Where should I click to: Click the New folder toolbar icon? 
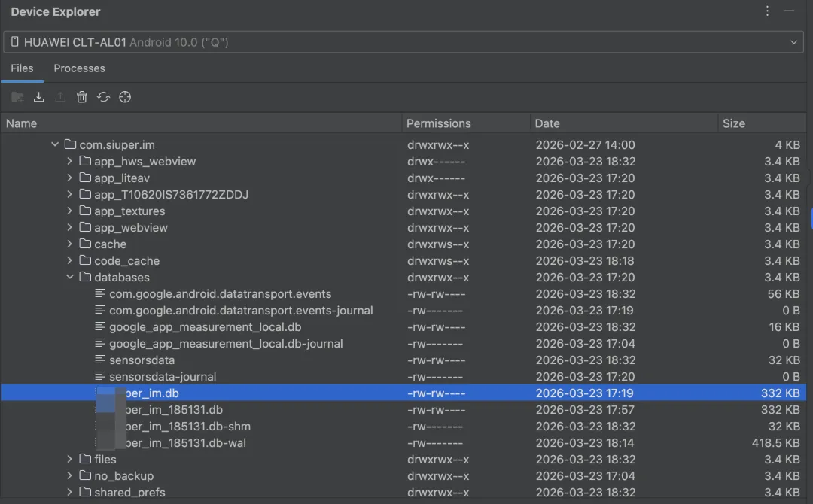pos(17,97)
